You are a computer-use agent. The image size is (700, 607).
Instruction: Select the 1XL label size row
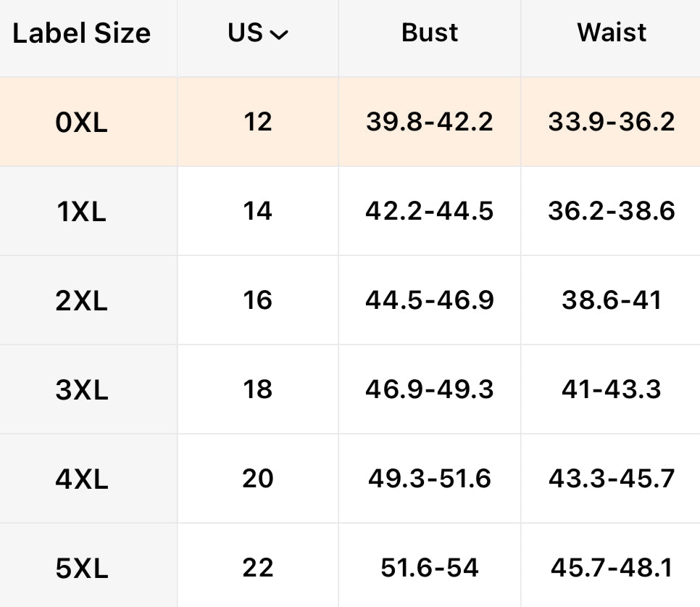coord(81,212)
